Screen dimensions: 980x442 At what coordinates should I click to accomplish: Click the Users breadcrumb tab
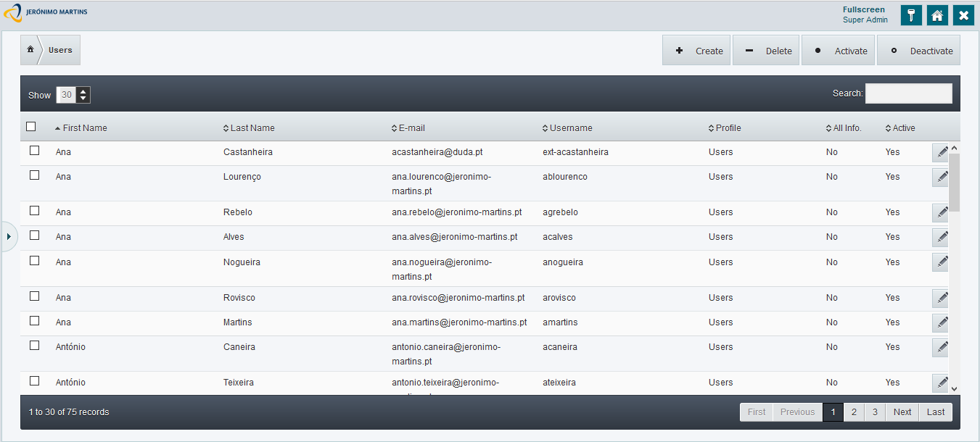click(x=60, y=50)
